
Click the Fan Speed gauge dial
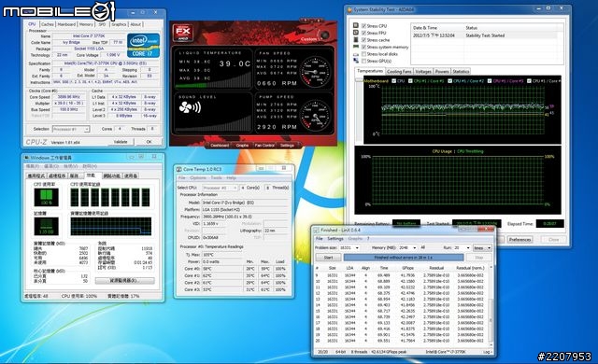[x=315, y=71]
